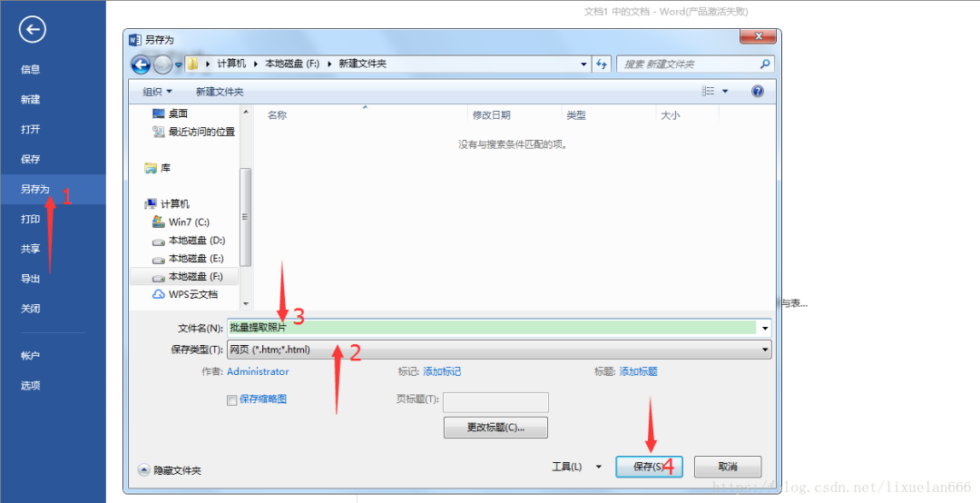Open 帐户 in Word backstage menu
980x503 pixels.
coord(31,355)
